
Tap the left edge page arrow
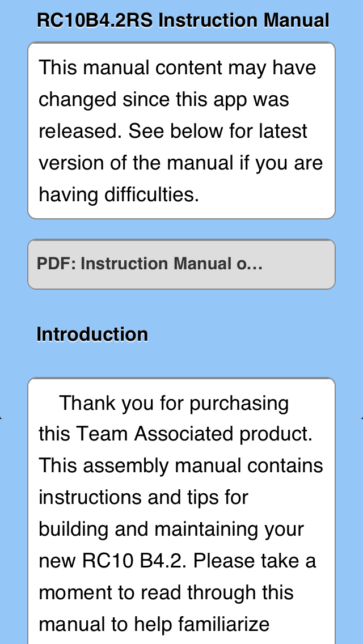click(x=2, y=418)
